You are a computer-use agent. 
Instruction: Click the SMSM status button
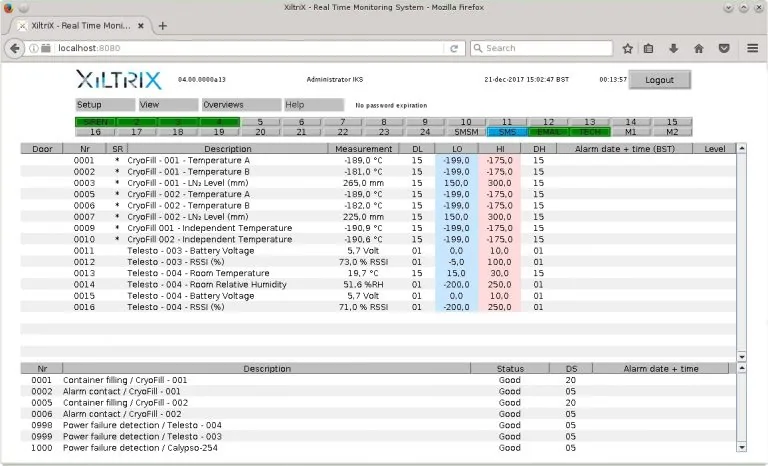point(466,132)
